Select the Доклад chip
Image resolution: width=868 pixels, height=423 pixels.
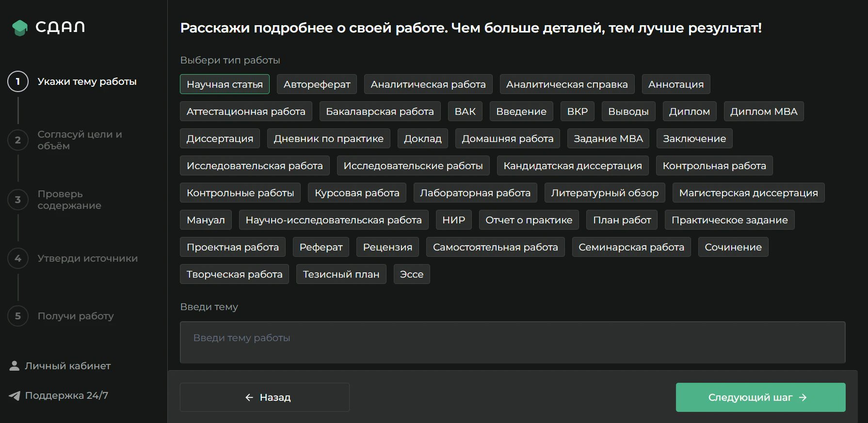tap(422, 139)
